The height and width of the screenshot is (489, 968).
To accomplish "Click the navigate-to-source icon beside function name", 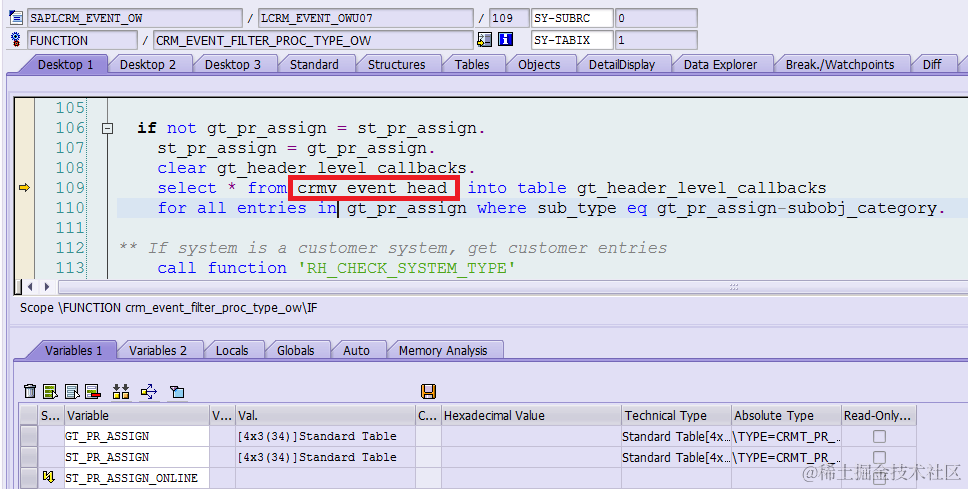I will [485, 40].
